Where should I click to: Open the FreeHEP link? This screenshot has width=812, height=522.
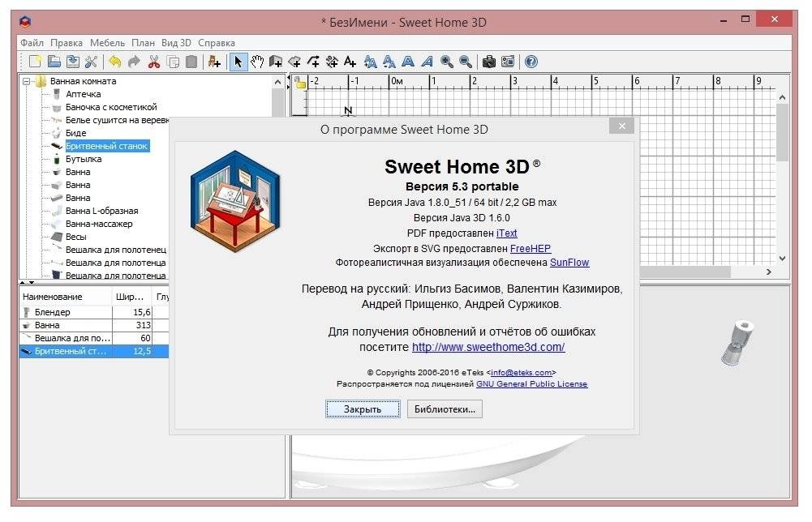(531, 248)
